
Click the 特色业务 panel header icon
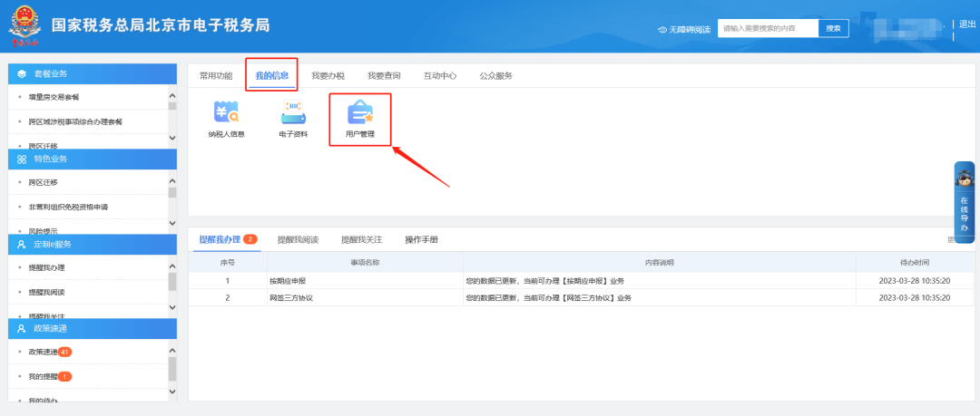pyautogui.click(x=22, y=159)
